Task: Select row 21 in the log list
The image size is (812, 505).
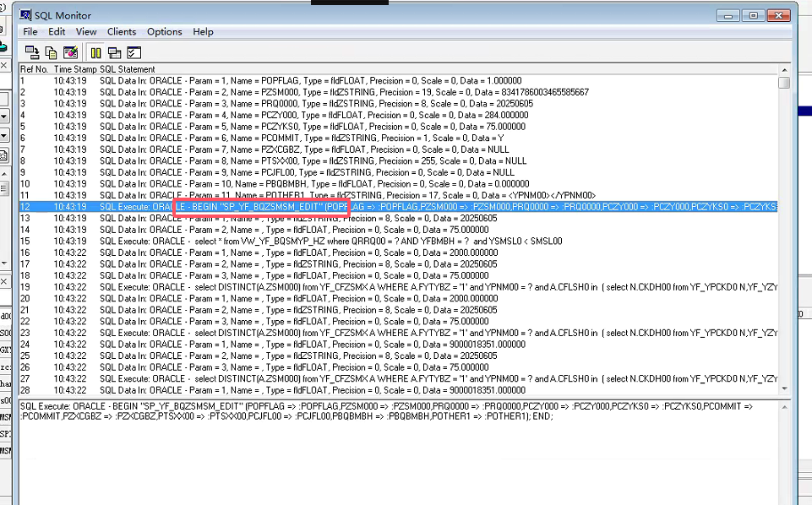Action: pyautogui.click(x=398, y=309)
